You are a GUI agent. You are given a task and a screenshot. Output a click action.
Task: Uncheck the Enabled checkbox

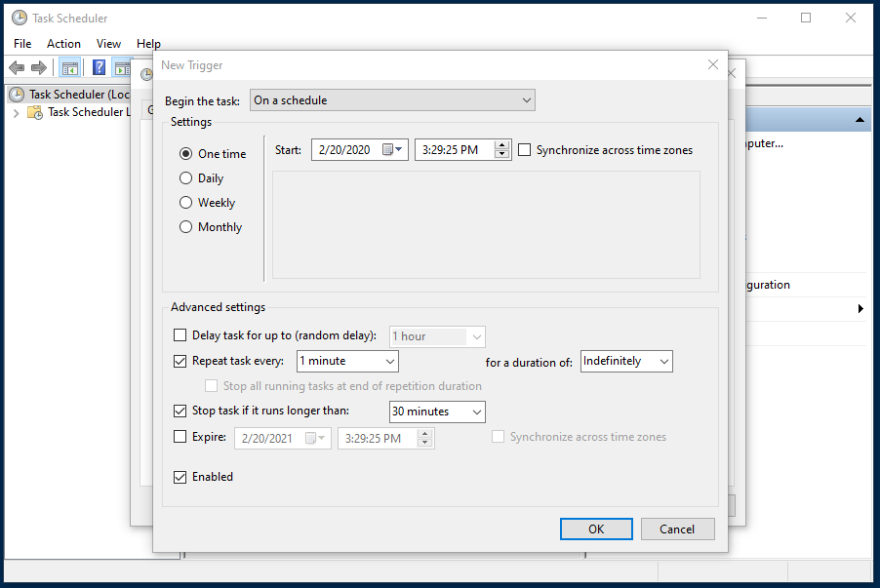(x=180, y=477)
